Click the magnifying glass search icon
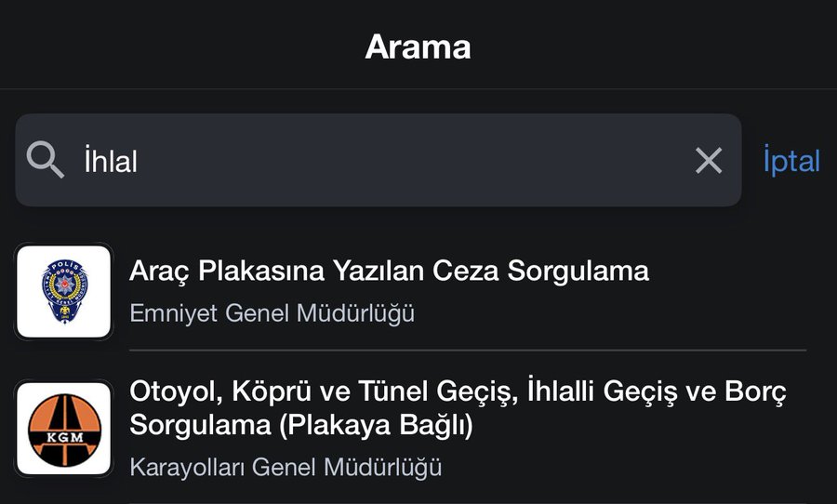The width and height of the screenshot is (837, 504). tap(45, 160)
